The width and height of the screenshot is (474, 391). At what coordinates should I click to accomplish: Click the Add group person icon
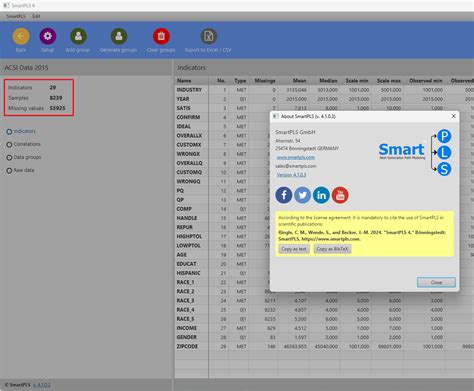pos(78,36)
